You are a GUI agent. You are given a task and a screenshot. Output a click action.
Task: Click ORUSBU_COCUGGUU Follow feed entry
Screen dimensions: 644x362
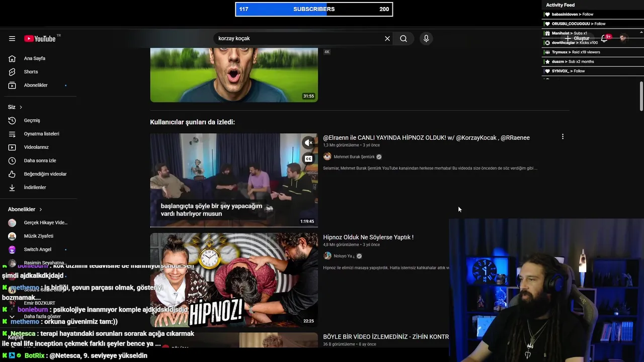tap(593, 24)
